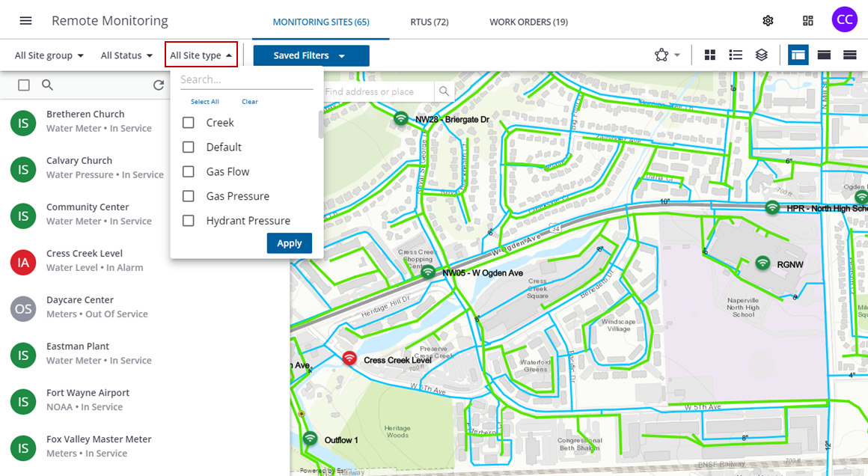Open the All Site group dropdown

(47, 55)
